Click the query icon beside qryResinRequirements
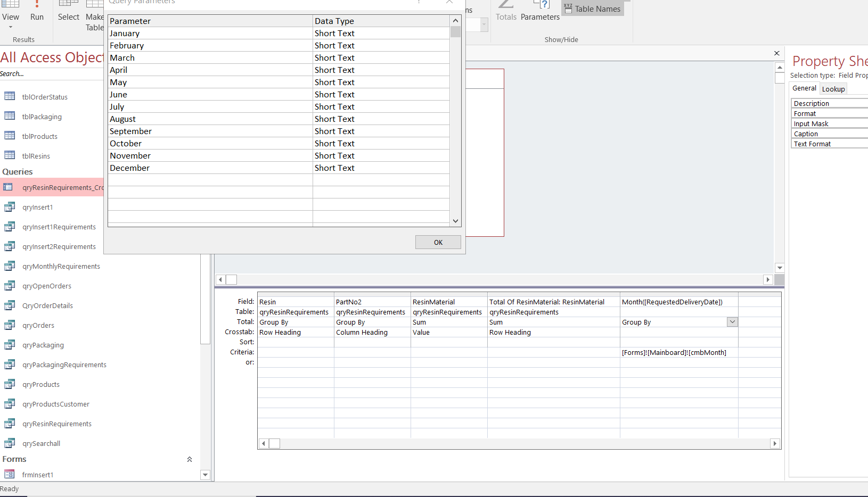868x497 pixels. 10,424
